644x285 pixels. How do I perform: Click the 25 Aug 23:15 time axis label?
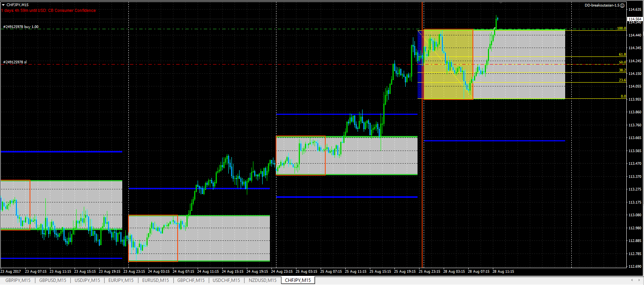(x=429, y=272)
